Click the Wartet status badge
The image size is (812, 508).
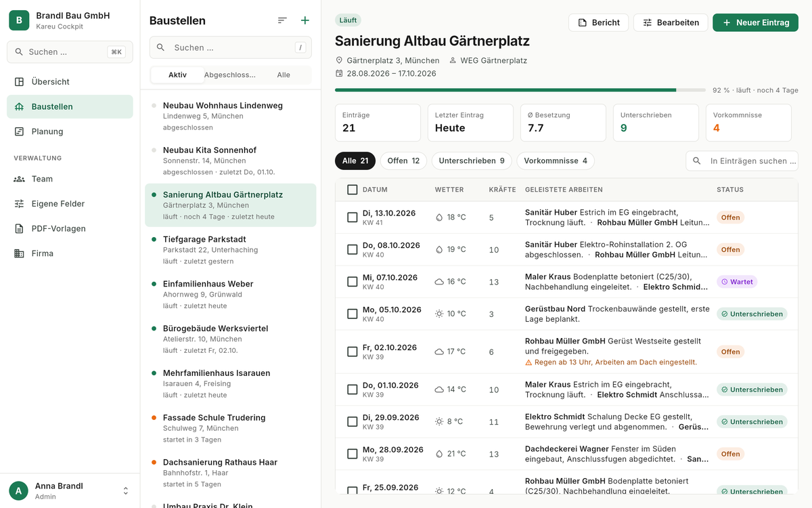pyautogui.click(x=737, y=282)
